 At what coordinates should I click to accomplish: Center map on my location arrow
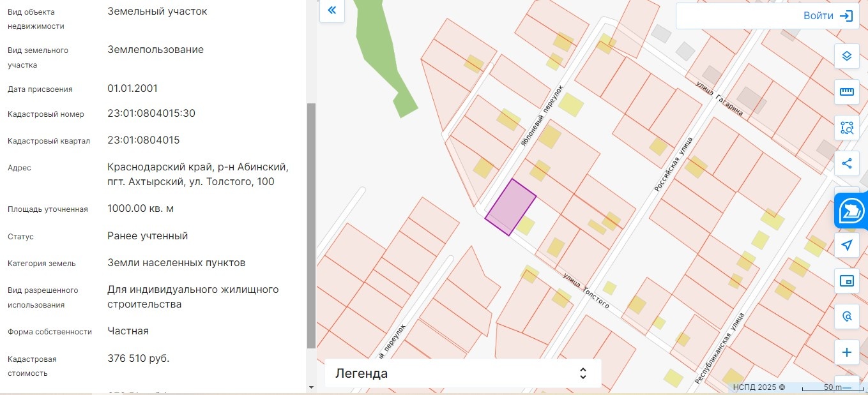(847, 245)
